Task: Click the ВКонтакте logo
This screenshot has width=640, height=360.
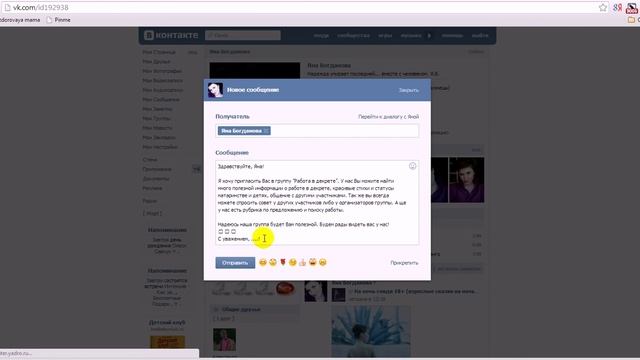Action: [171, 36]
